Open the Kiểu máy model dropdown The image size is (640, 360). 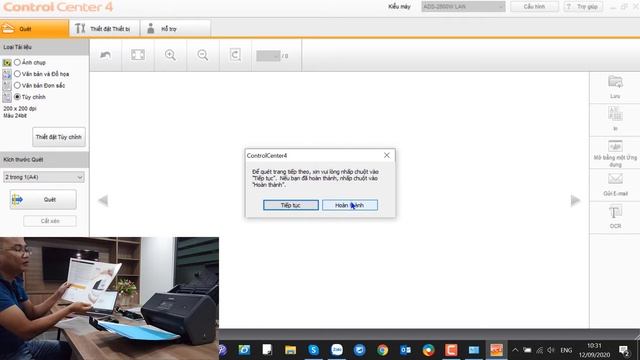[x=463, y=7]
